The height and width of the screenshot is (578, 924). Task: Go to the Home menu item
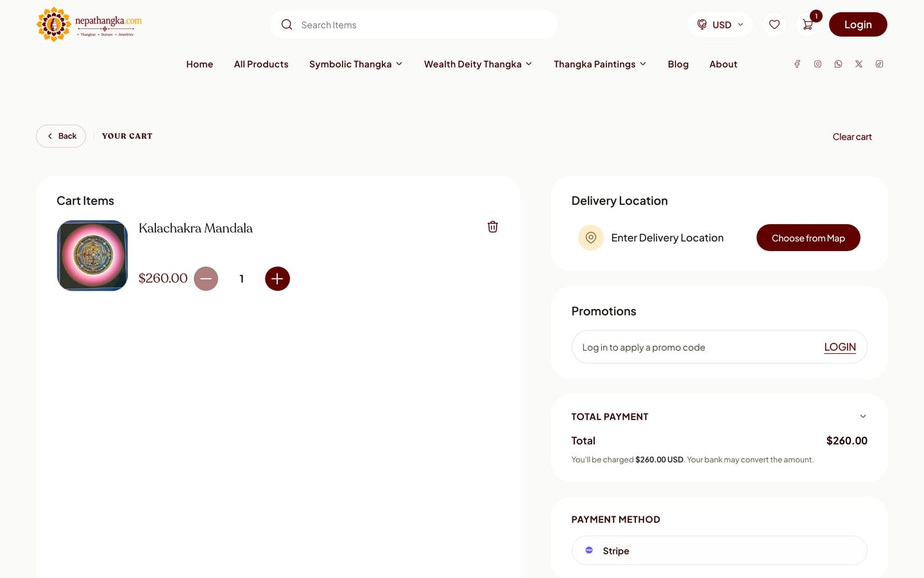point(200,64)
